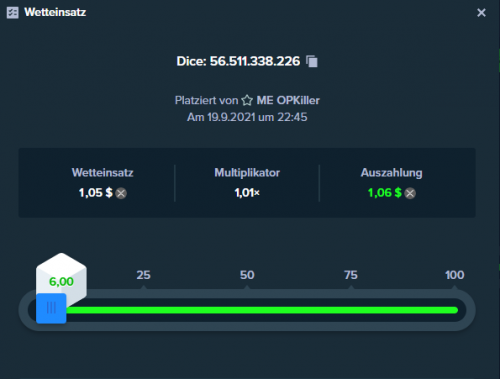This screenshot has height=379, width=500.
Task: Click the currency icon next to 1,05 $
Action: 121,193
